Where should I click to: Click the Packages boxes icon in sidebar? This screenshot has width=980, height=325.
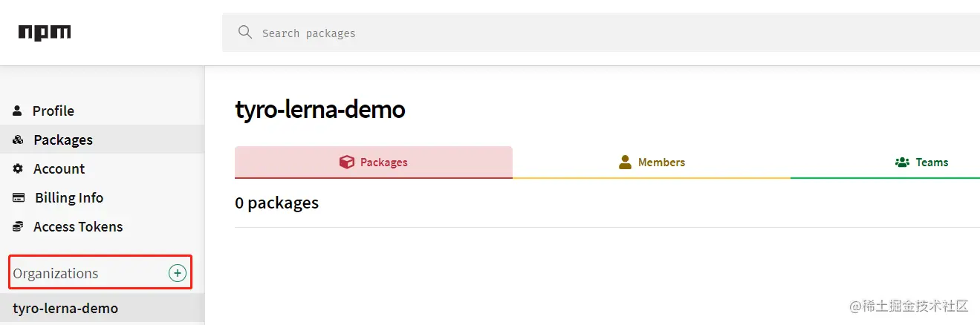pyautogui.click(x=19, y=139)
